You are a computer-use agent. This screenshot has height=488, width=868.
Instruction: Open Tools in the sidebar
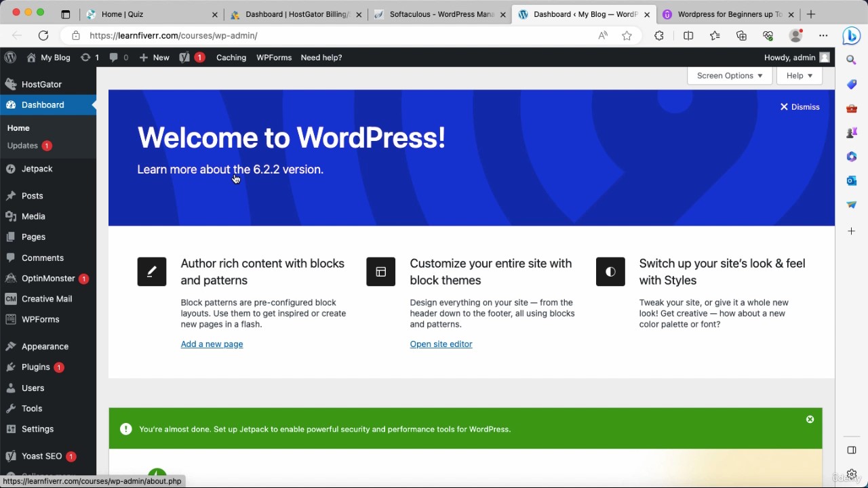click(x=48, y=409)
